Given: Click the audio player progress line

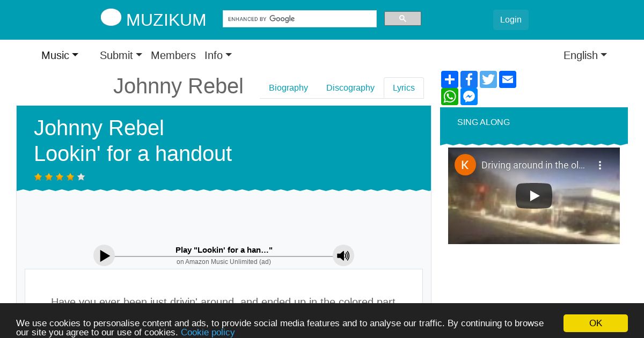Looking at the screenshot, I should (x=224, y=256).
